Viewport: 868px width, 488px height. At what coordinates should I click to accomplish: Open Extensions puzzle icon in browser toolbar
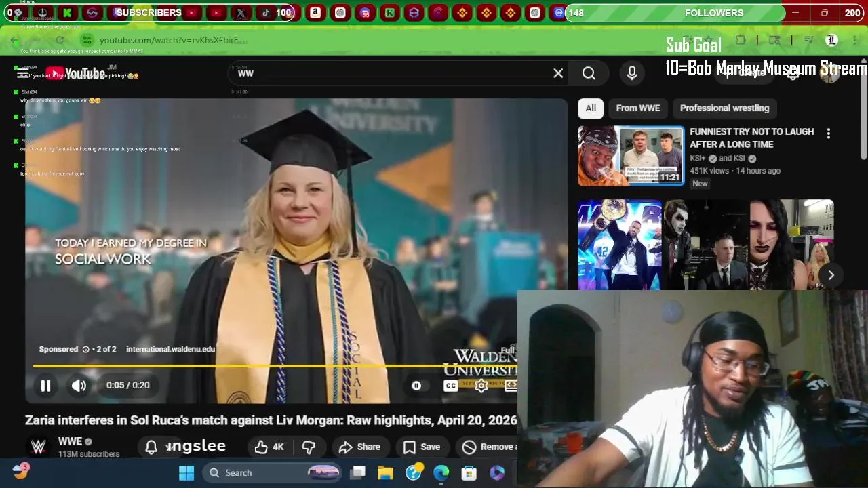(x=741, y=40)
